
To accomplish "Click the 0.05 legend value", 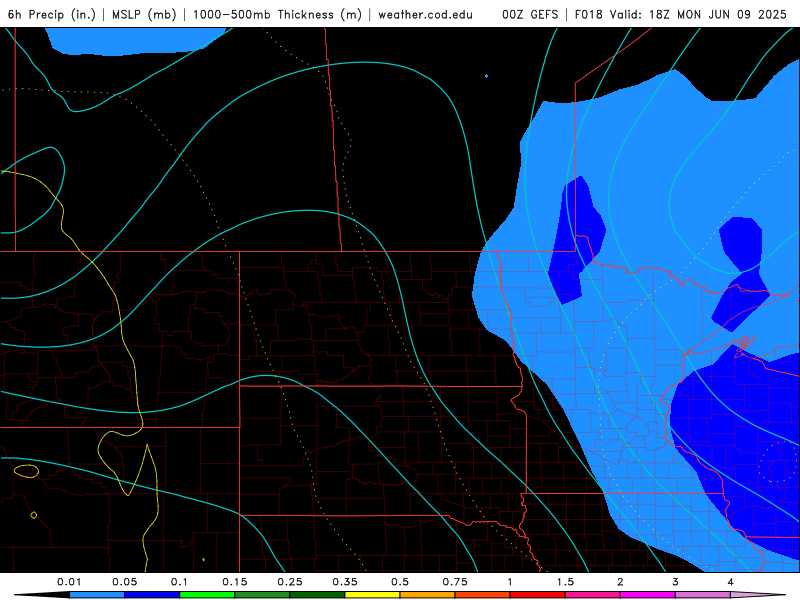I will [124, 582].
